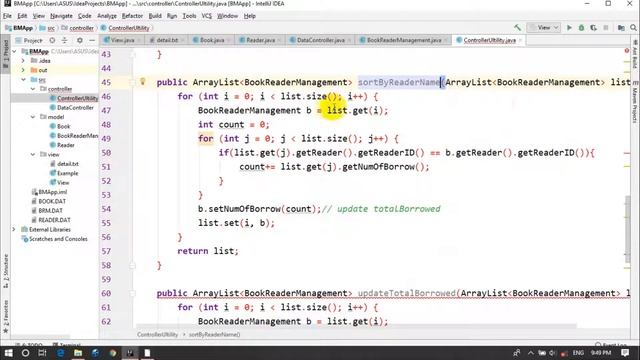Click the editor horizontal scrollbar
This screenshot has height=360, width=640.
click(x=356, y=326)
